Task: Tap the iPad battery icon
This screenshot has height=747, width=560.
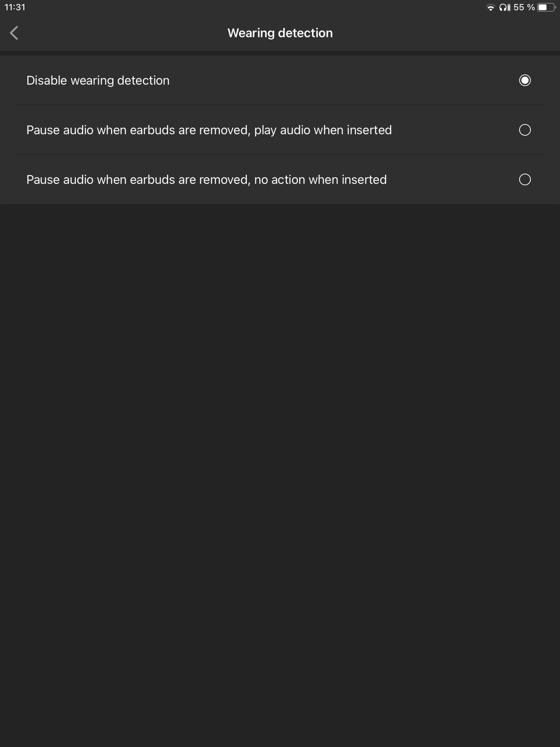Action: click(547, 8)
